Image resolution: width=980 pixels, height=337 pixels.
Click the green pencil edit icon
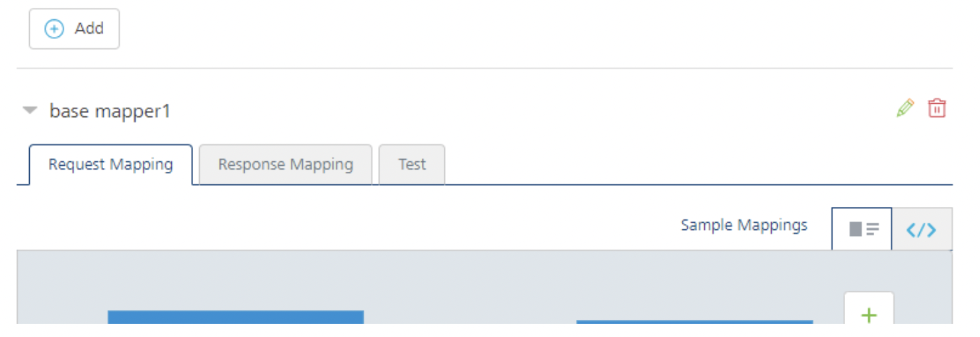click(905, 108)
